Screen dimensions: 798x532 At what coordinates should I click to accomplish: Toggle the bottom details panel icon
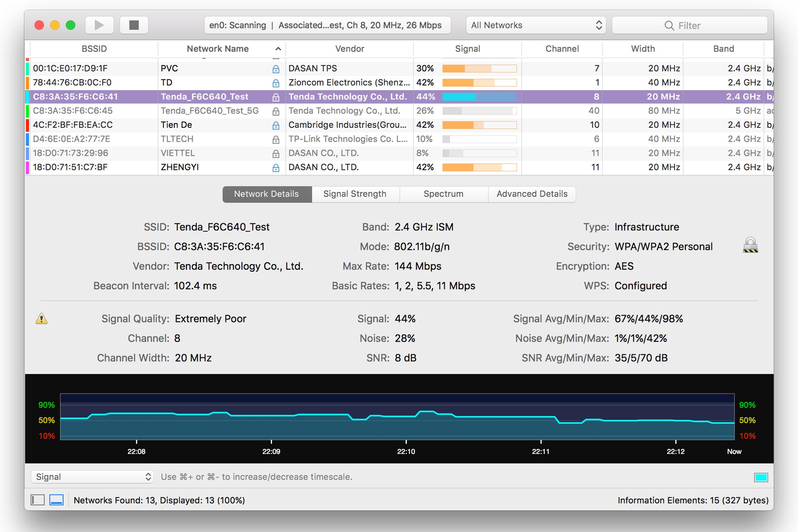[56, 500]
